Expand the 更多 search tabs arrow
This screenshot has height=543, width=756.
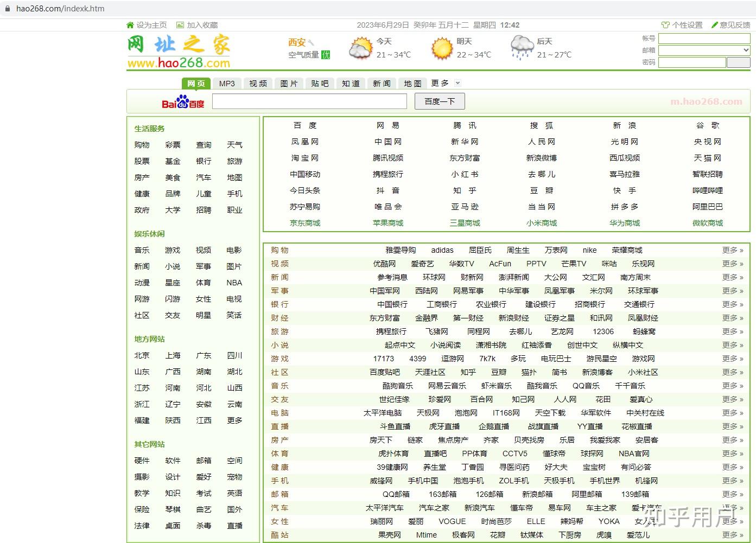[x=458, y=83]
